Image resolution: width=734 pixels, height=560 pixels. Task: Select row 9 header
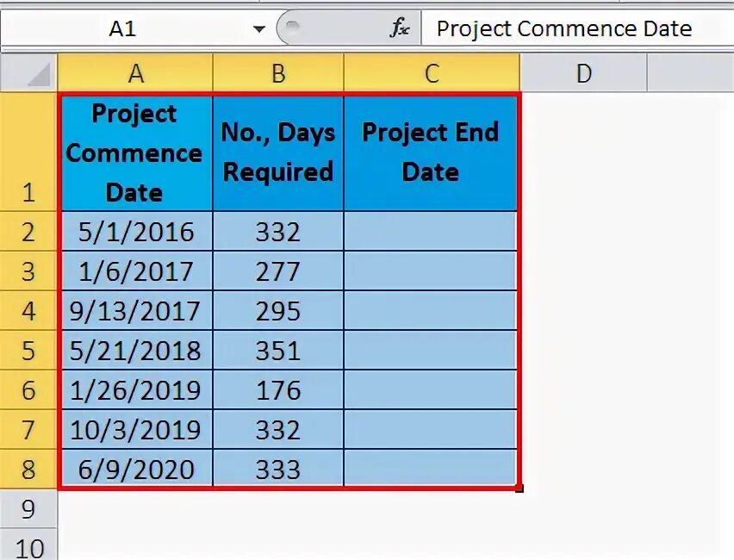28,509
